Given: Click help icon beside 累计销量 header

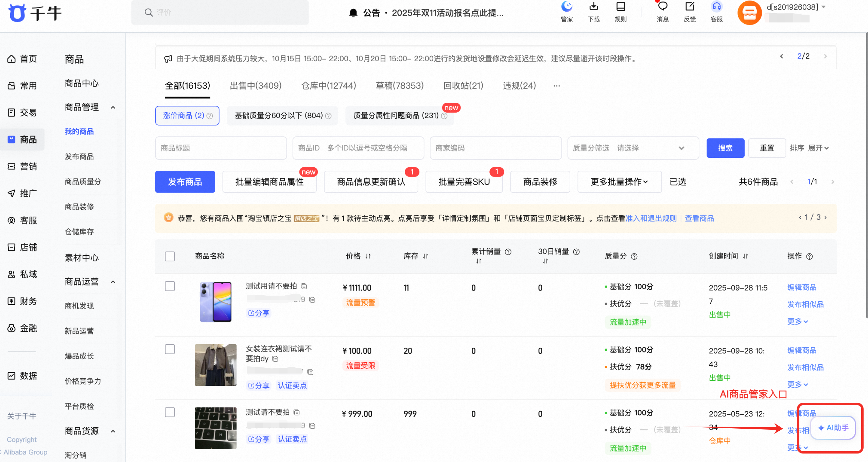Looking at the screenshot, I should [508, 252].
